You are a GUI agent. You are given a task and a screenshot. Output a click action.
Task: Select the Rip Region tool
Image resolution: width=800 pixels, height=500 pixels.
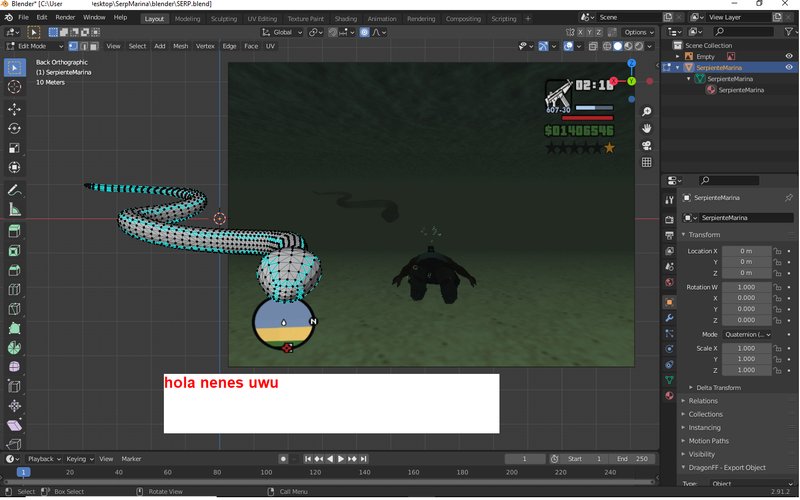14,444
